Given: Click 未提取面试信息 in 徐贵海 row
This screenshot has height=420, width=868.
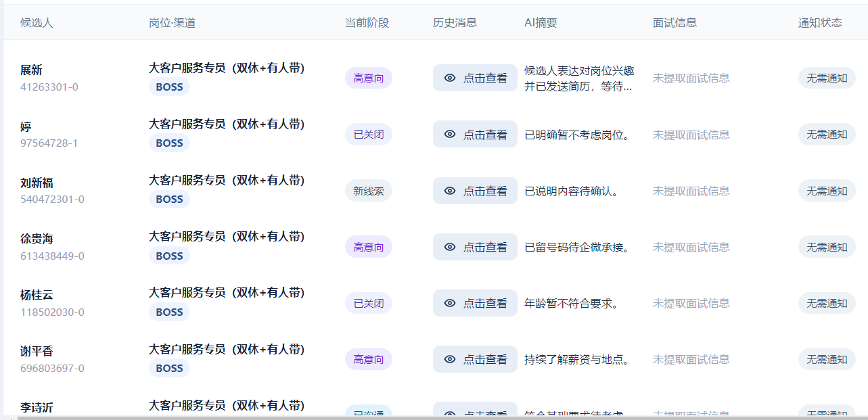Looking at the screenshot, I should (x=691, y=247).
